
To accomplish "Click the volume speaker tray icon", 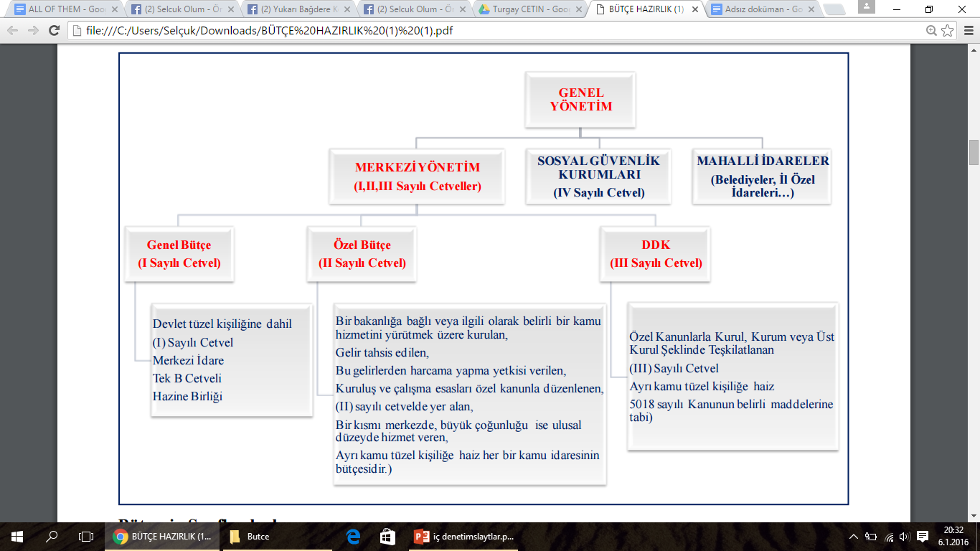I will [905, 537].
